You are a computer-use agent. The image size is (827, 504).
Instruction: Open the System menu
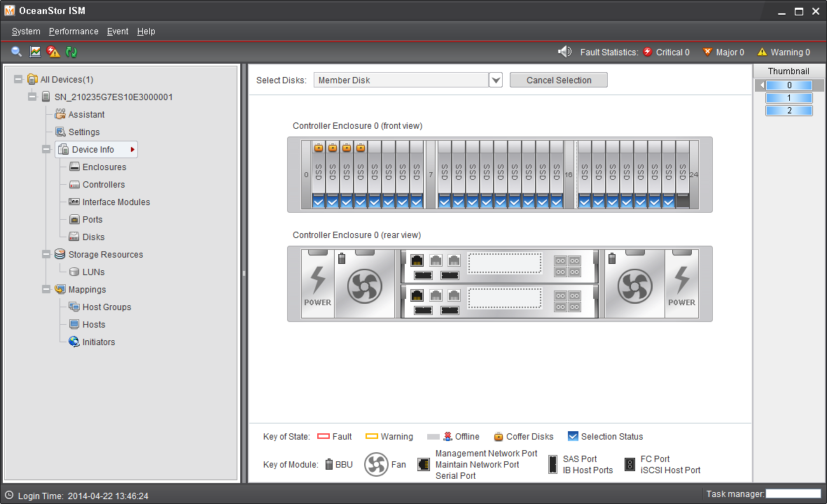point(26,31)
